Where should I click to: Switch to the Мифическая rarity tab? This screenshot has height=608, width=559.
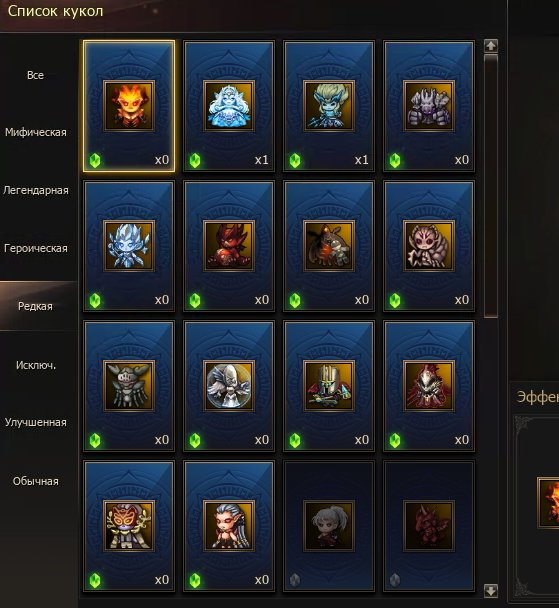pos(35,132)
